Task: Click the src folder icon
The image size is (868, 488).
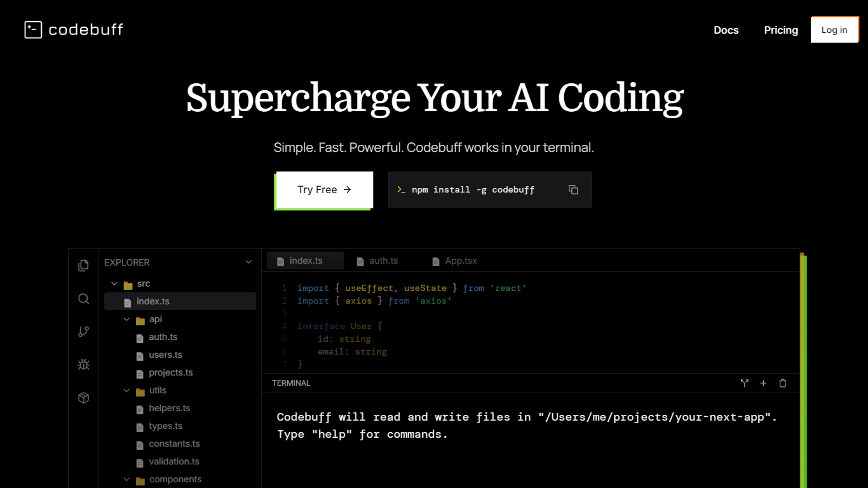Action: tap(128, 285)
